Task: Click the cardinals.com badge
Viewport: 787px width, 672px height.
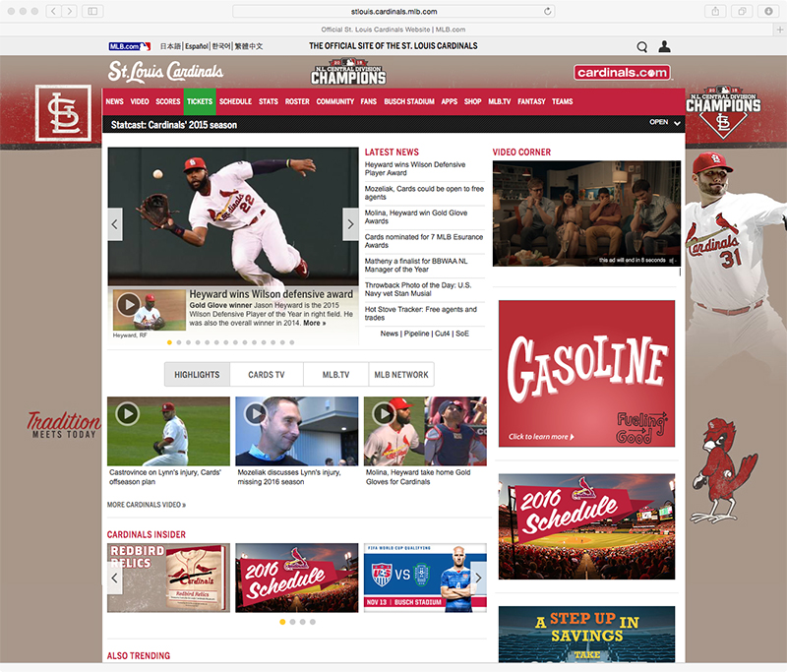Action: [623, 72]
